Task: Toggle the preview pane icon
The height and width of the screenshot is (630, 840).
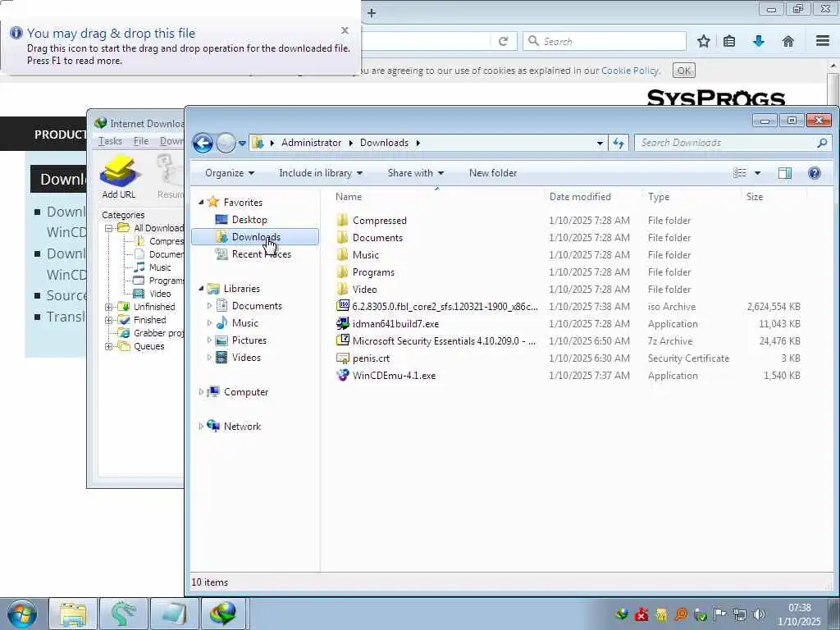Action: pos(785,172)
